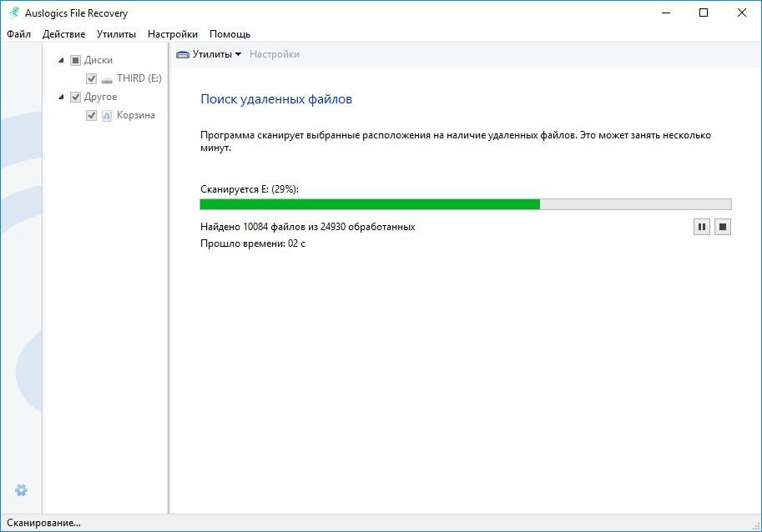Click the Сканирование... status bar text
The image size is (762, 532).
[x=43, y=524]
